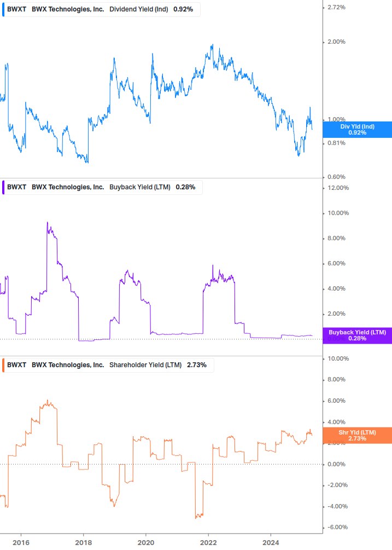Image resolution: width=392 pixels, height=550 pixels.
Task: Click the 2024 label on the time axis
Action: tap(271, 543)
